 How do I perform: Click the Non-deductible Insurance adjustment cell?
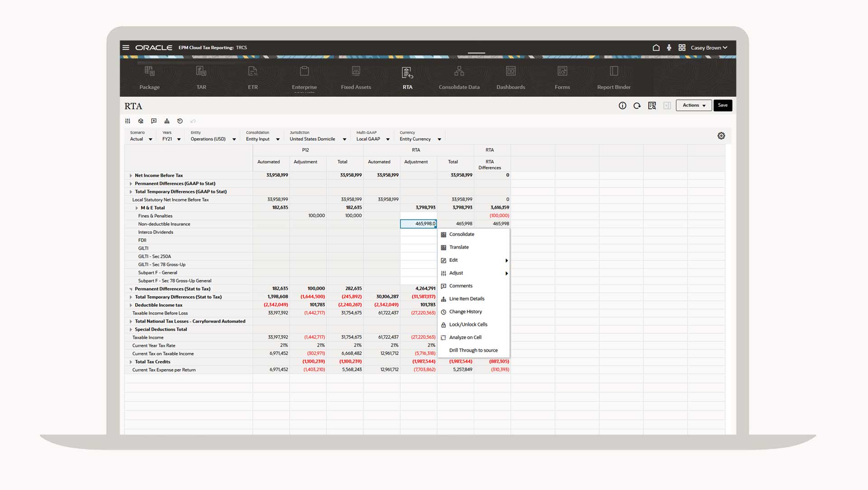pos(418,224)
